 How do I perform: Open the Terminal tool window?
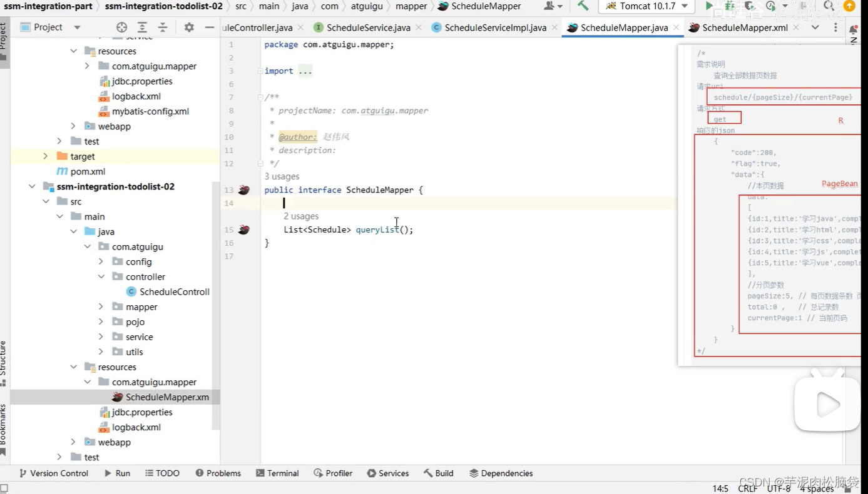277,473
